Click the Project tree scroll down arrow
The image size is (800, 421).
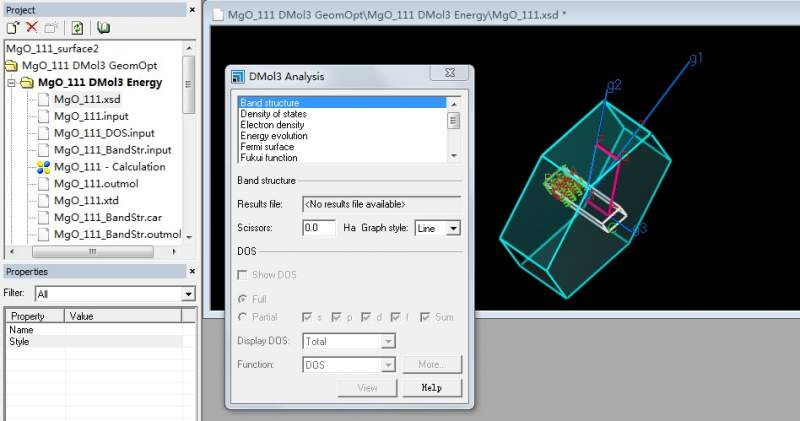pos(189,237)
